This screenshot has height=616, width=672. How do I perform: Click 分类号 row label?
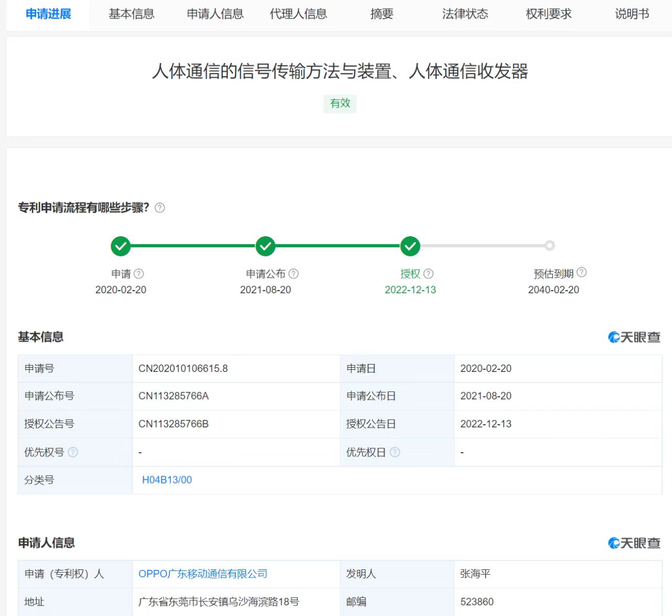(39, 480)
